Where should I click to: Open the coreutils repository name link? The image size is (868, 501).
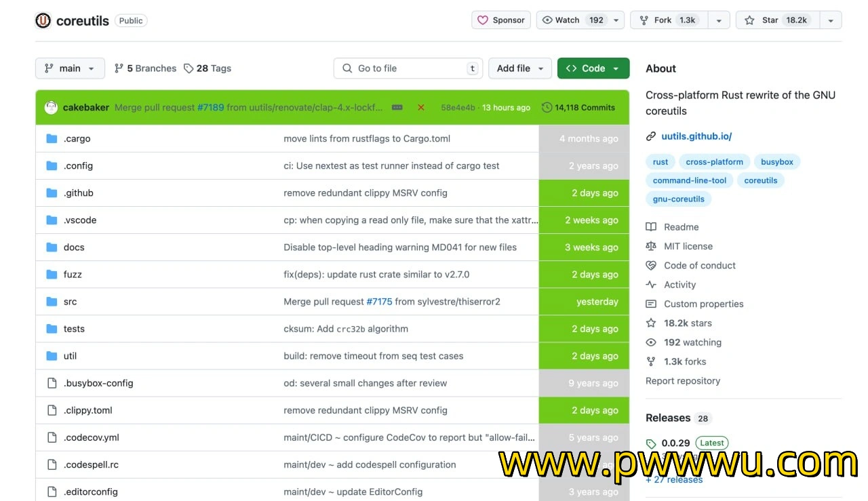click(x=83, y=20)
